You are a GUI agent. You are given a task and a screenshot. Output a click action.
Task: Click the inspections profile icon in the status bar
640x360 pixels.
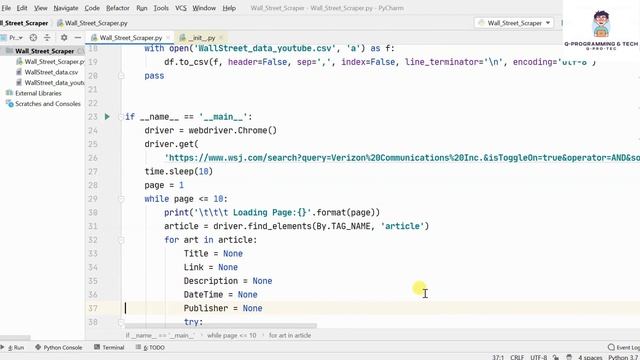[569, 357]
